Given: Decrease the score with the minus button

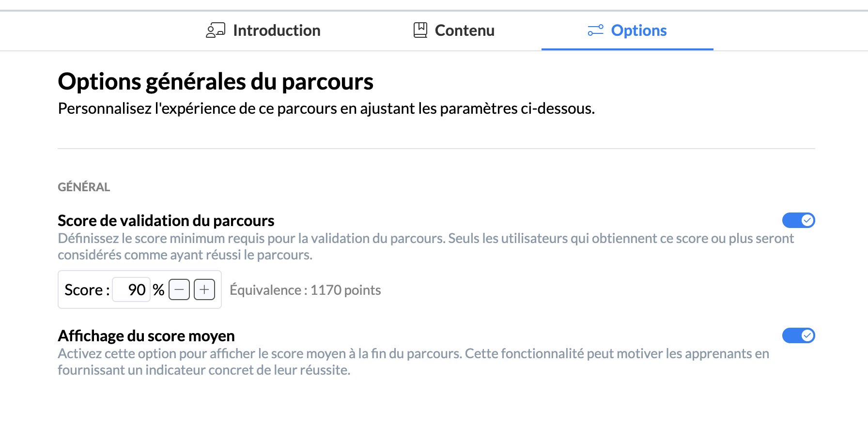Looking at the screenshot, I should coord(179,289).
